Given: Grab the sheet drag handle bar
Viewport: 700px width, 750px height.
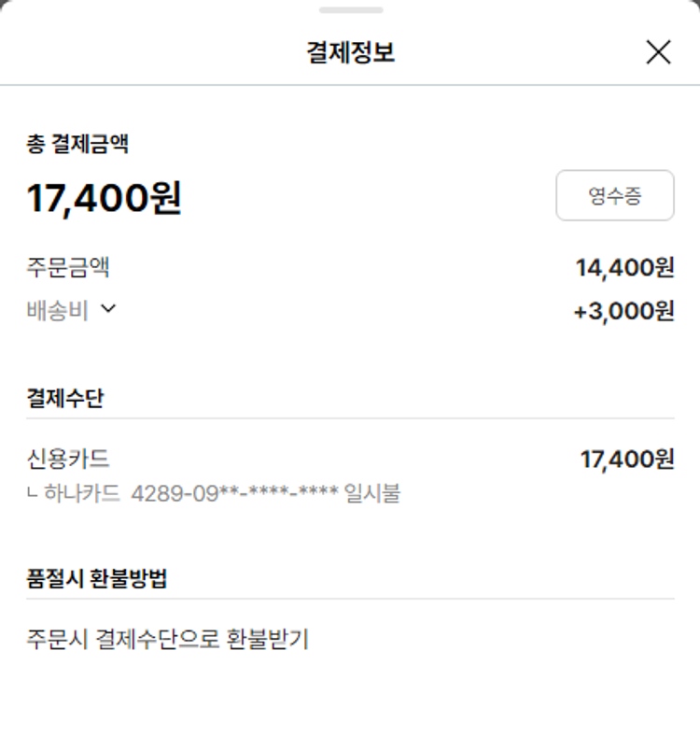Looking at the screenshot, I should (350, 10).
